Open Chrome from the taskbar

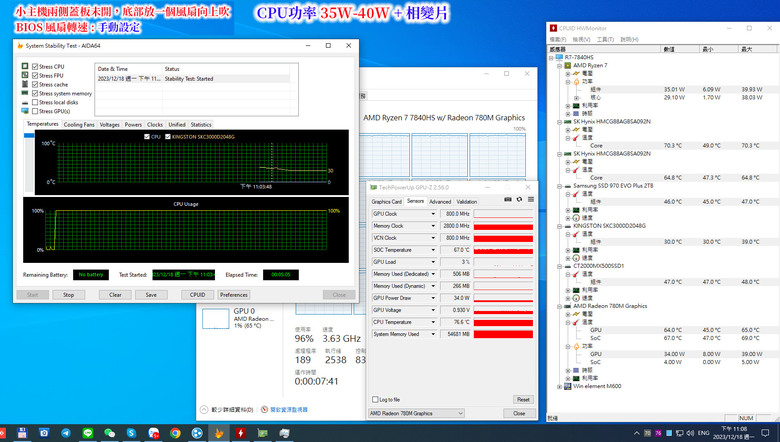pyautogui.click(x=175, y=433)
